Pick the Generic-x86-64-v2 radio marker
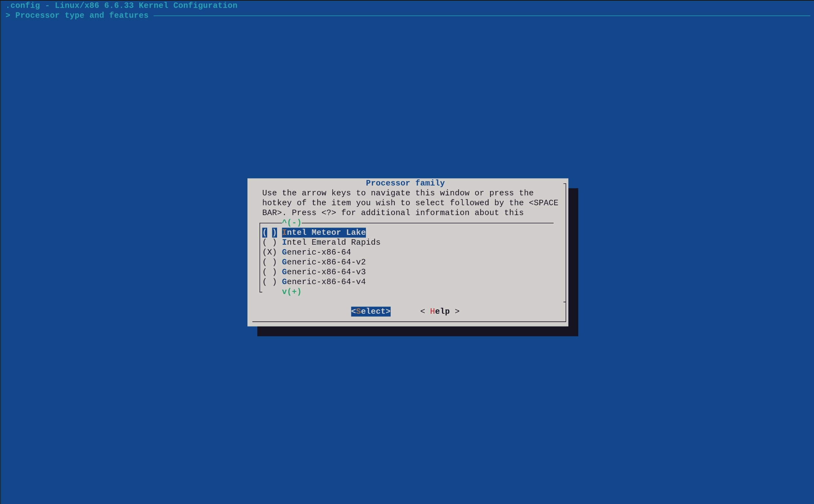 pyautogui.click(x=269, y=262)
